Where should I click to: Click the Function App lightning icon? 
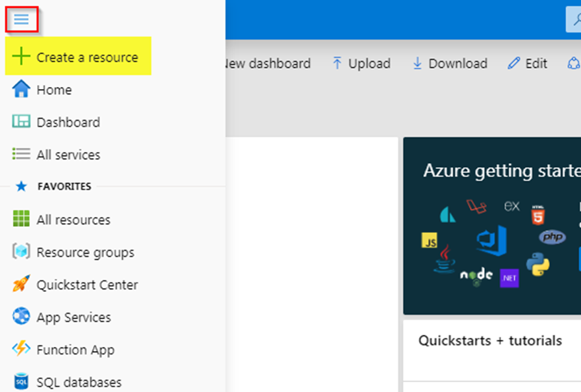(21, 348)
